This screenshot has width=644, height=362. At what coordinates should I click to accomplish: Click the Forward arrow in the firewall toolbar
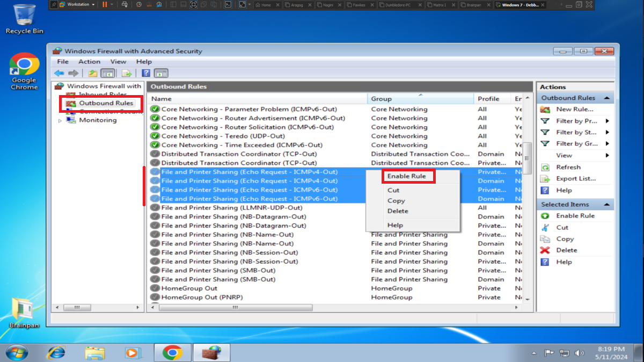pyautogui.click(x=73, y=73)
